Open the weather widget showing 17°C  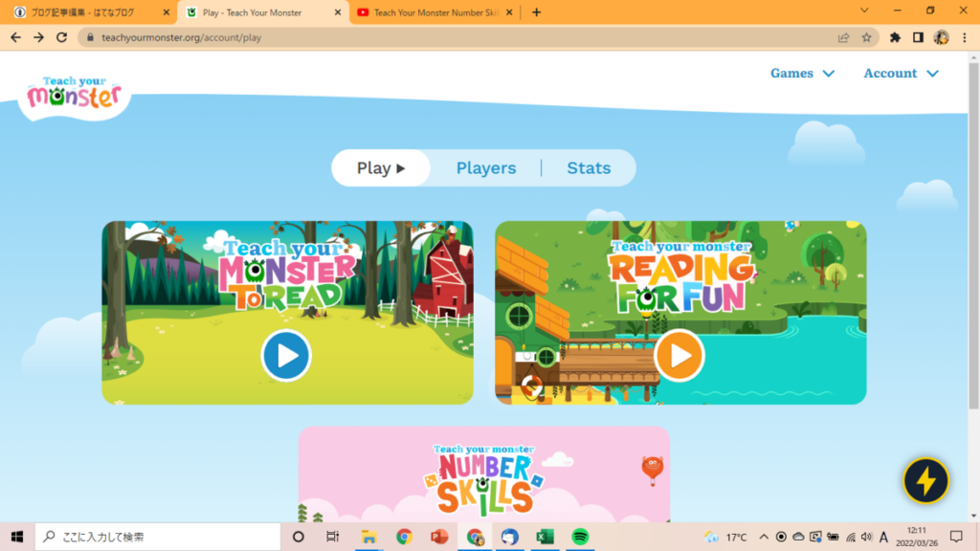pyautogui.click(x=725, y=537)
